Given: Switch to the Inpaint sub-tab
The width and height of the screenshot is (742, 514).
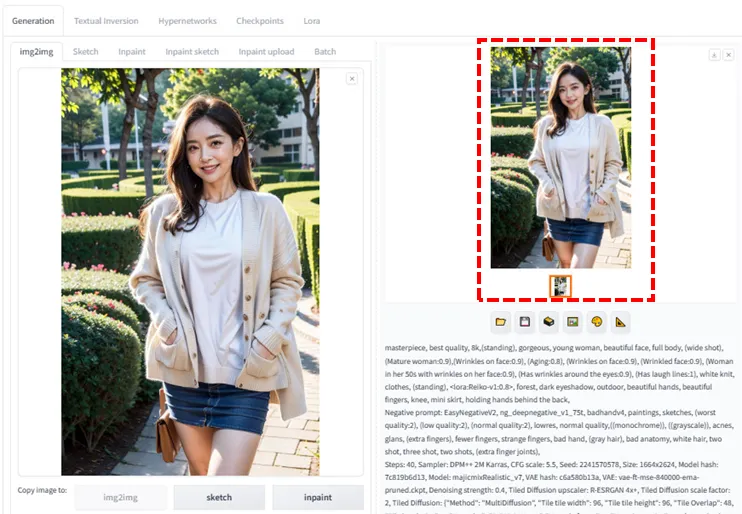Looking at the screenshot, I should click(132, 52).
